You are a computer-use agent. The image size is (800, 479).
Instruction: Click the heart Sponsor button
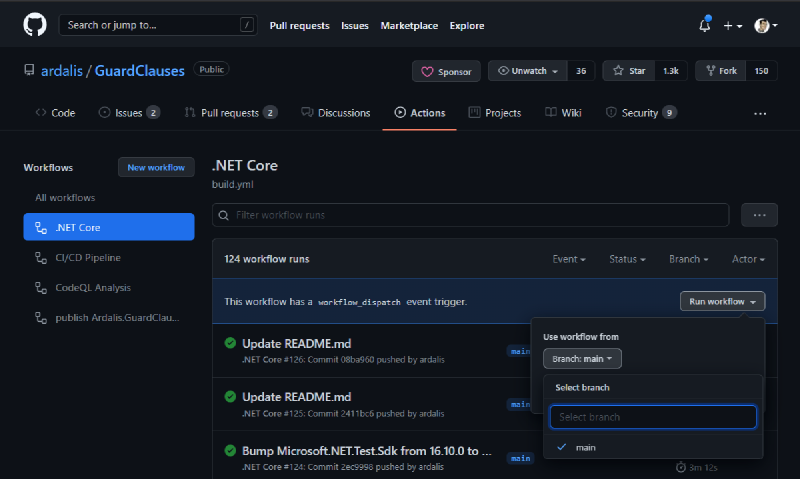[446, 71]
